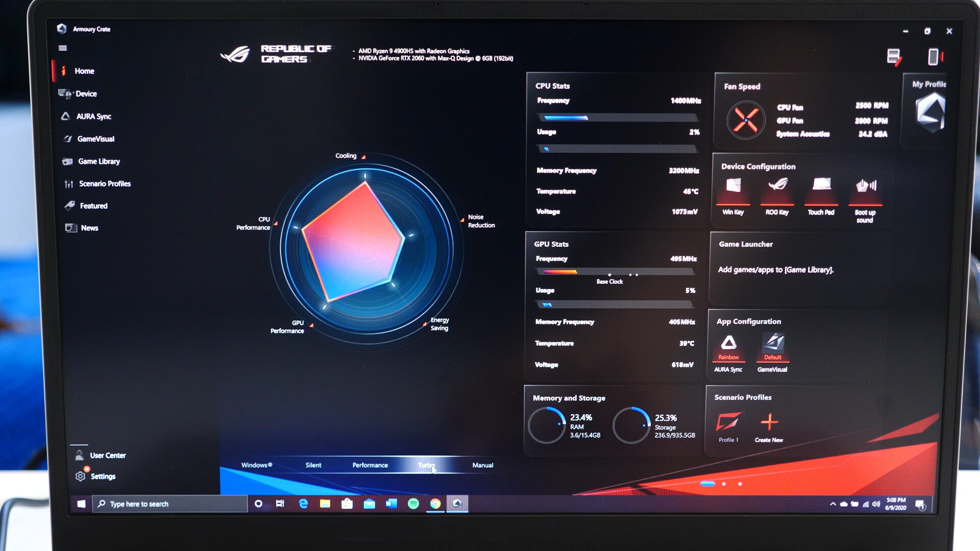The image size is (980, 551).
Task: Click Game Launcher add games text
Action: point(775,270)
